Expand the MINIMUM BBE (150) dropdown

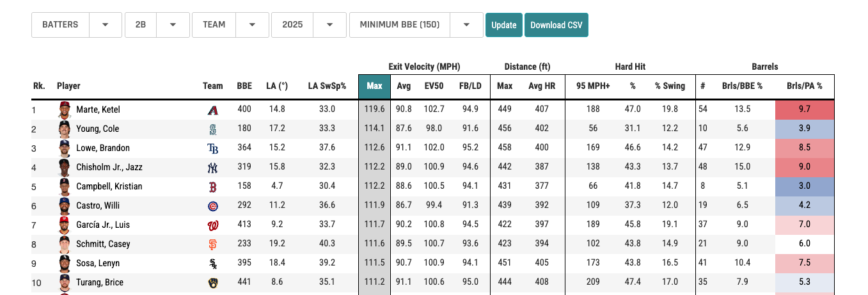pos(415,25)
